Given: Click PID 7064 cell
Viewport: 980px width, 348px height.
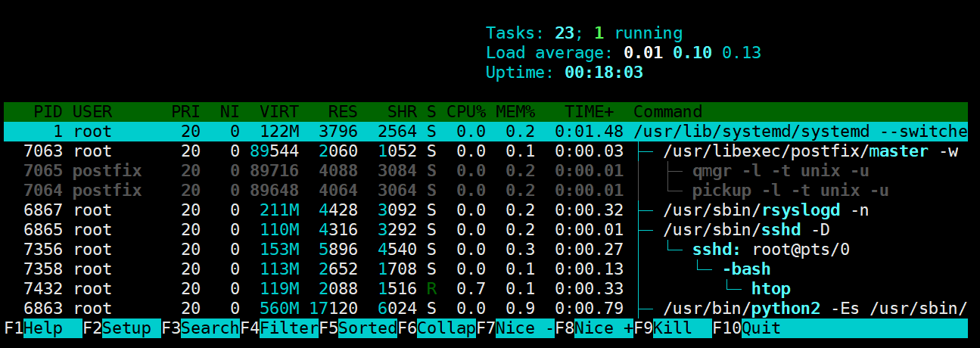Looking at the screenshot, I should click(43, 191).
